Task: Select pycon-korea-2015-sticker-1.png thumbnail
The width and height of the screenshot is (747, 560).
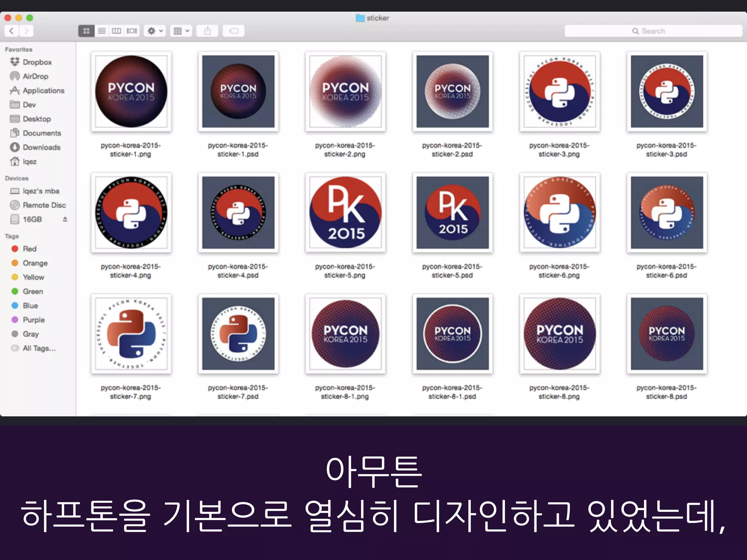Action: click(x=131, y=92)
